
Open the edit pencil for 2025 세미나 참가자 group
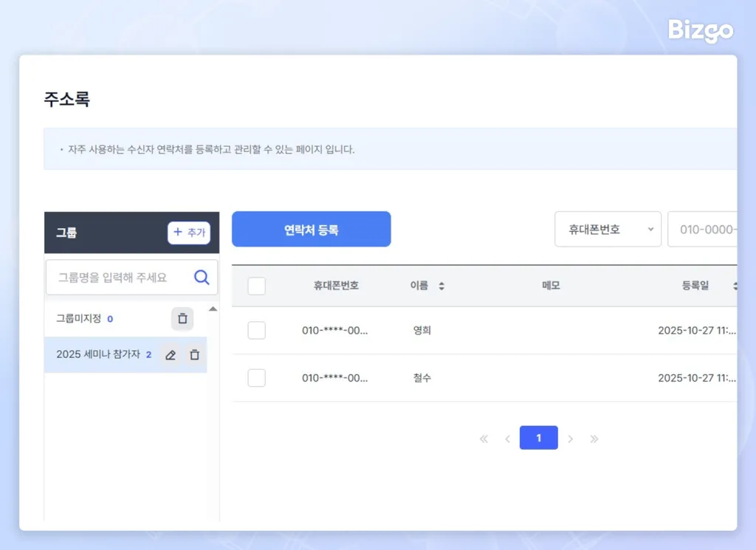[171, 355]
